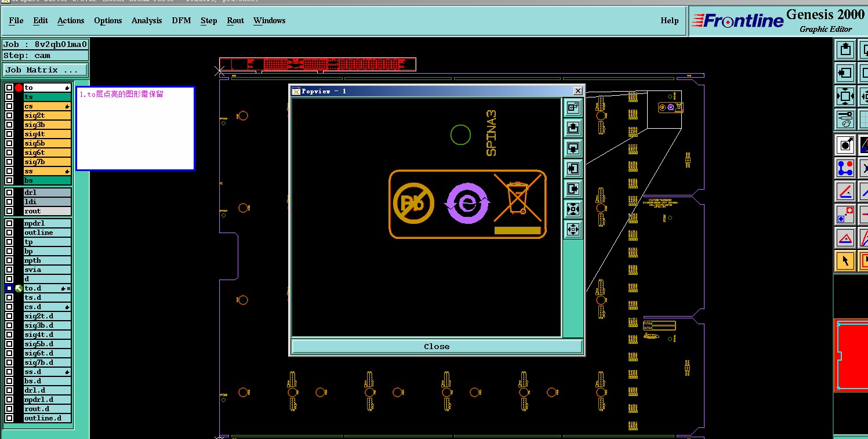Click the green arrow marker beside to.d layer
868x439 pixels.
pyautogui.click(x=19, y=288)
